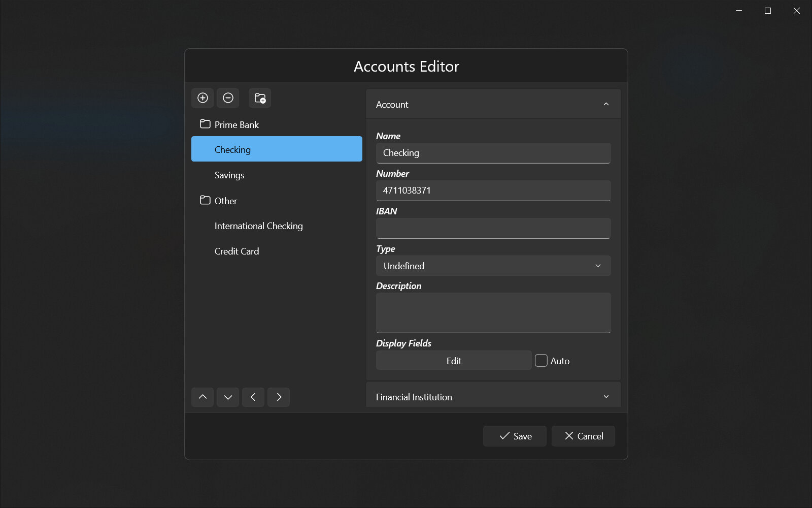This screenshot has width=812, height=508.
Task: Click the add folder group icon
Action: click(x=260, y=98)
